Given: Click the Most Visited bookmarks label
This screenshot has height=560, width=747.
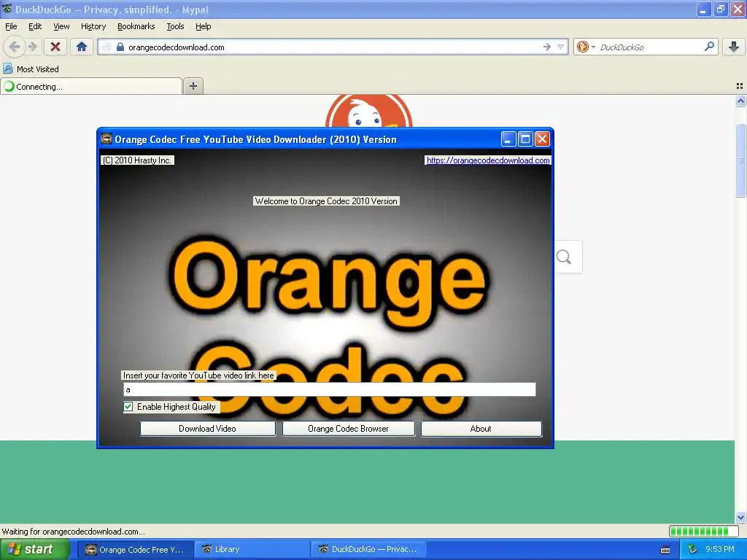Looking at the screenshot, I should pos(38,69).
